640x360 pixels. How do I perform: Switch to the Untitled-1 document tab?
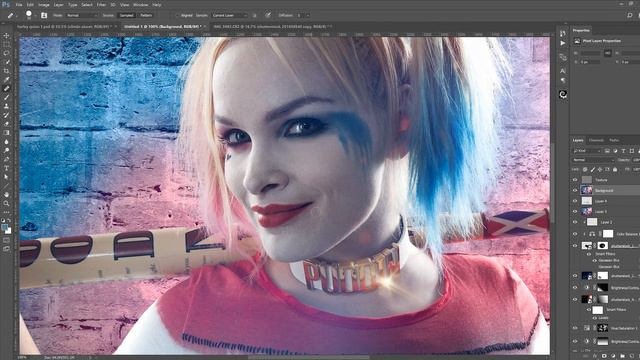click(x=163, y=27)
